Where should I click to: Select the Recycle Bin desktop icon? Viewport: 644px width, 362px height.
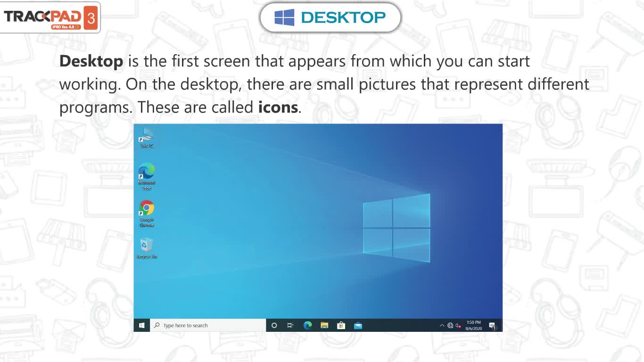coord(147,248)
